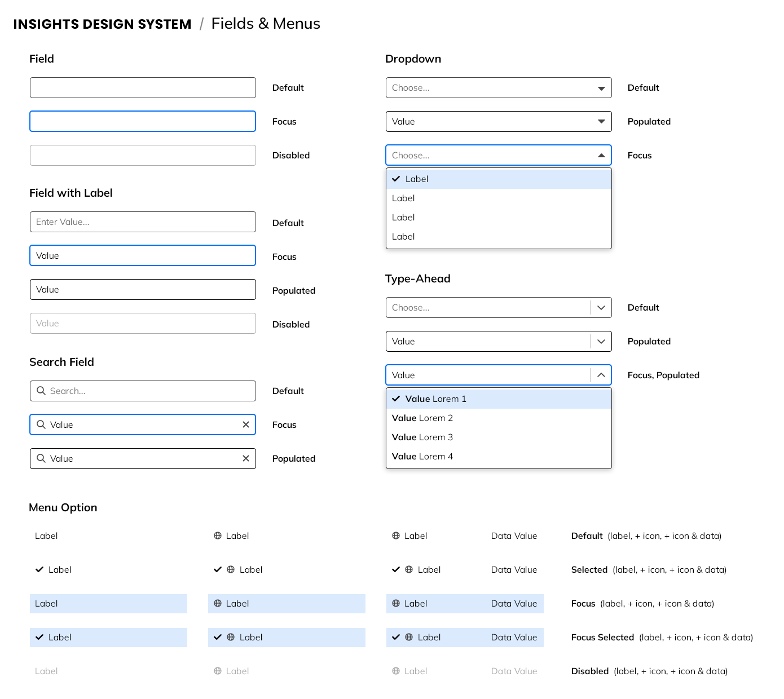Click the checkmark icon in the highlighted dropdown Label
The height and width of the screenshot is (699, 784).
(x=396, y=179)
